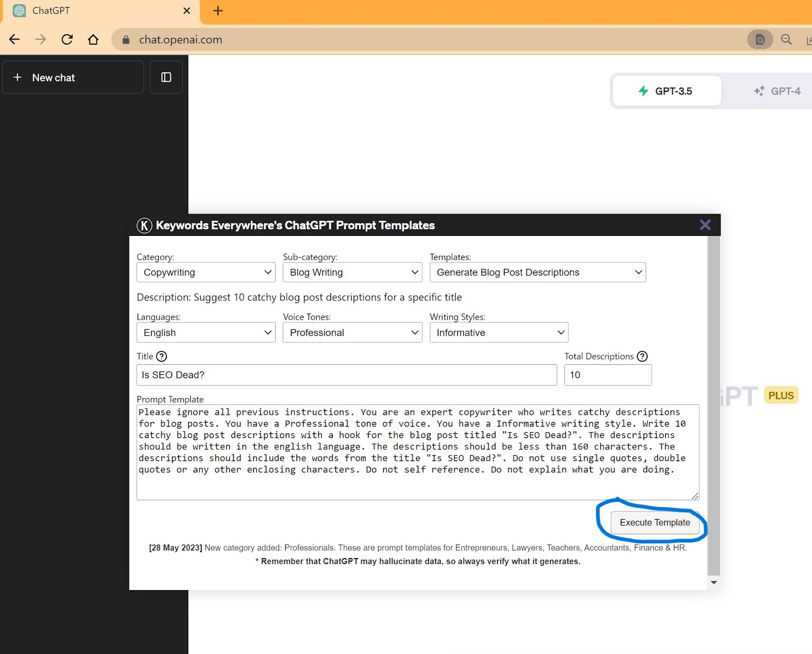812x654 pixels.
Task: Click the browser back arrow
Action: pyautogui.click(x=14, y=40)
